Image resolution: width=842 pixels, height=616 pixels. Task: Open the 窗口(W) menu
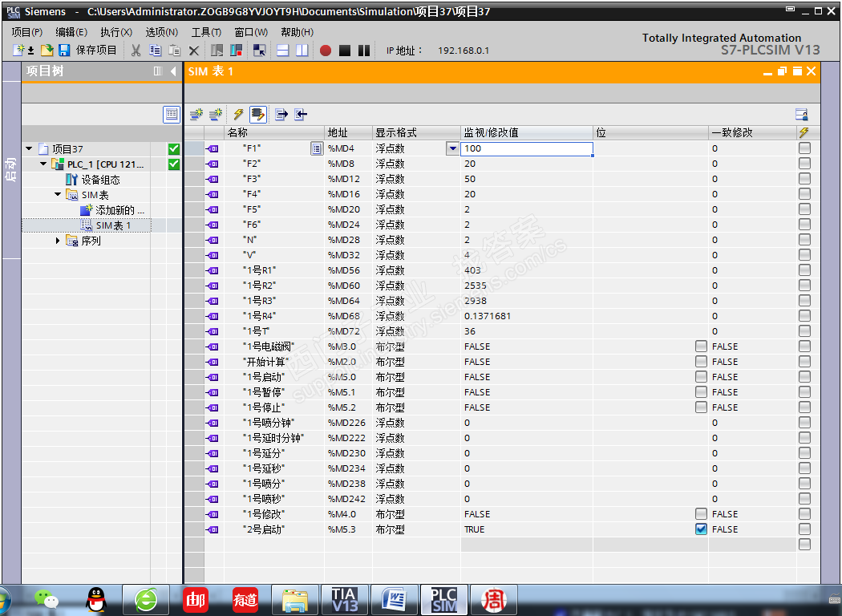click(x=251, y=32)
